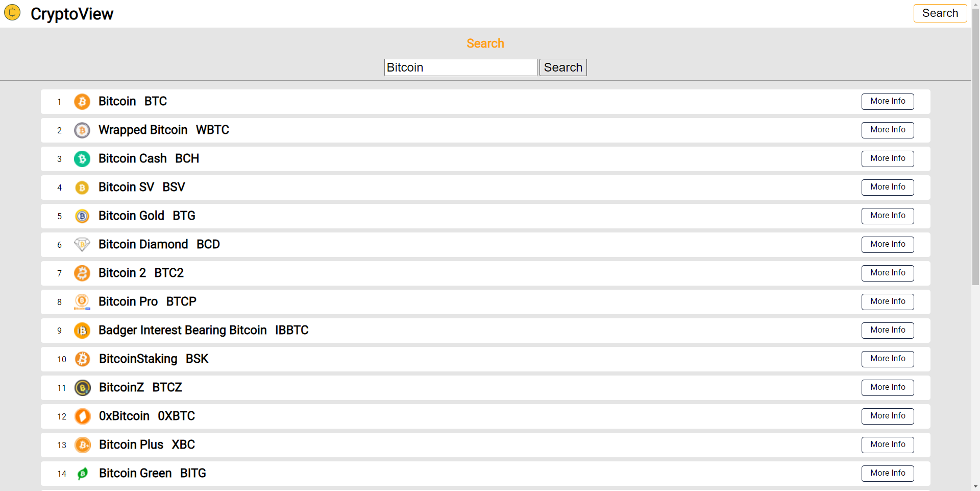This screenshot has height=491, width=980.
Task: Open More Info for Bitcoin Gold
Action: coord(888,216)
